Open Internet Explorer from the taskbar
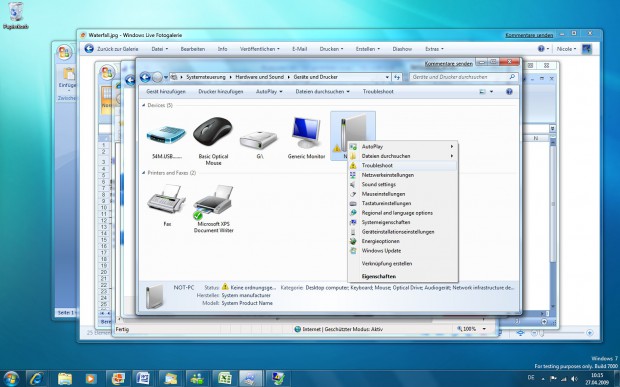620x387 pixels. (37, 378)
